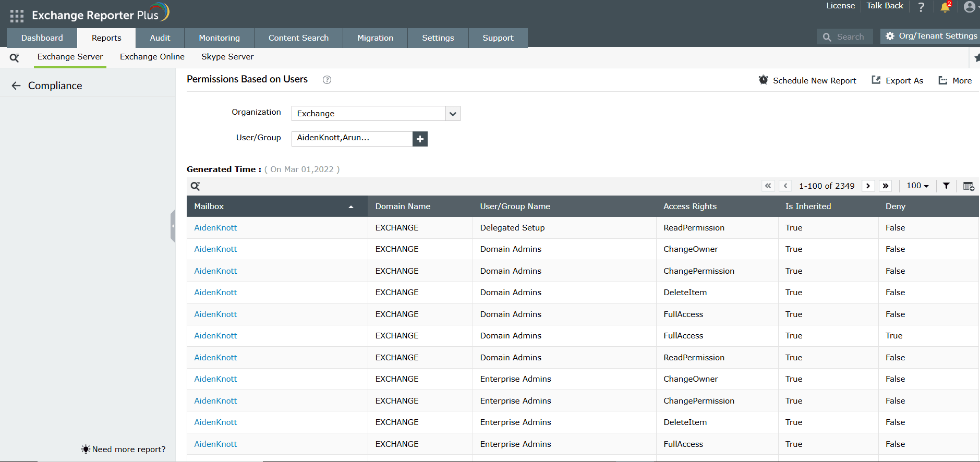
Task: Click plus button to add User/Group
Action: click(x=420, y=139)
